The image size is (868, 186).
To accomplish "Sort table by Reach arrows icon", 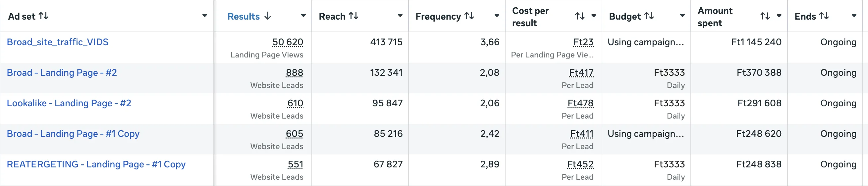I will [x=353, y=16].
